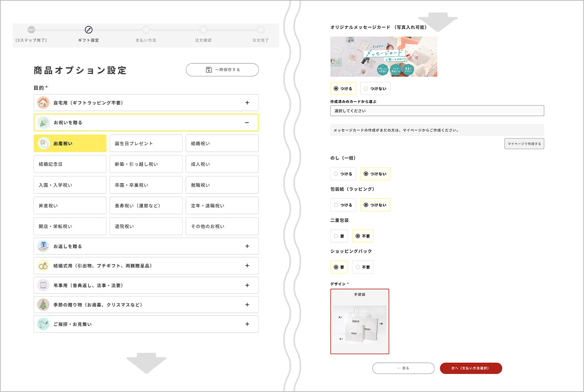Screen dimensions: 584x392
Task: Click the memorial icon for 弔事用
Action: 43,286
